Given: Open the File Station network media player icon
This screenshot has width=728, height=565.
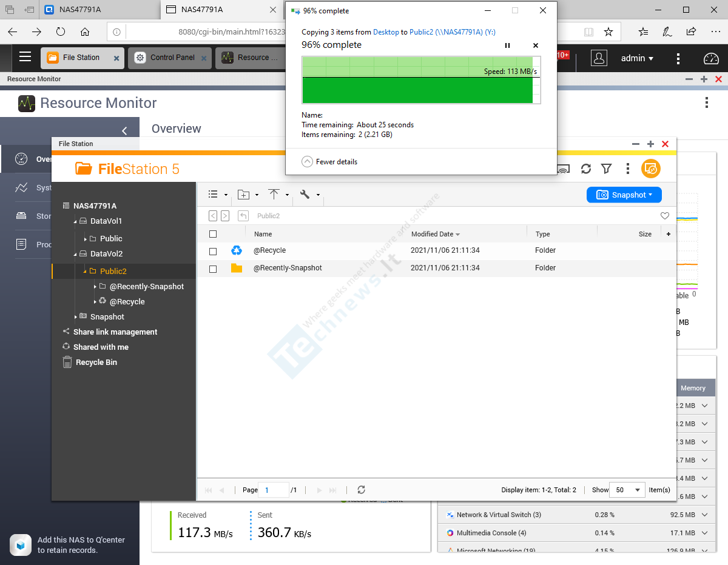Looking at the screenshot, I should pos(563,169).
